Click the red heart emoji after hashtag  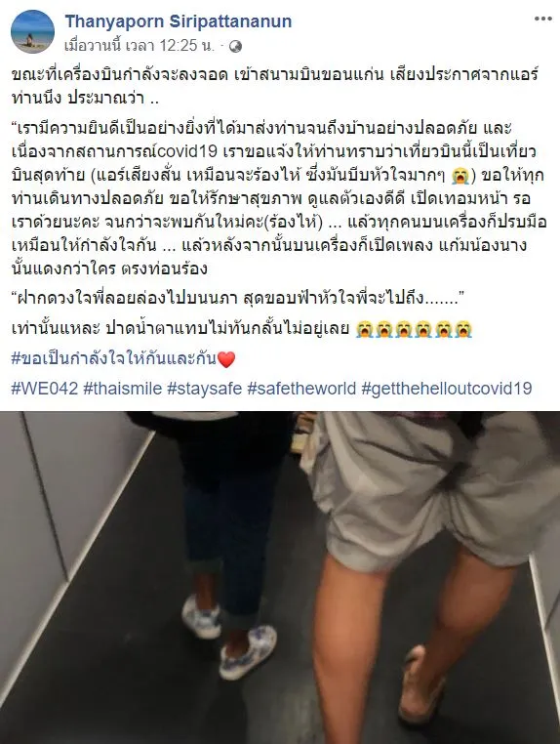(226, 359)
